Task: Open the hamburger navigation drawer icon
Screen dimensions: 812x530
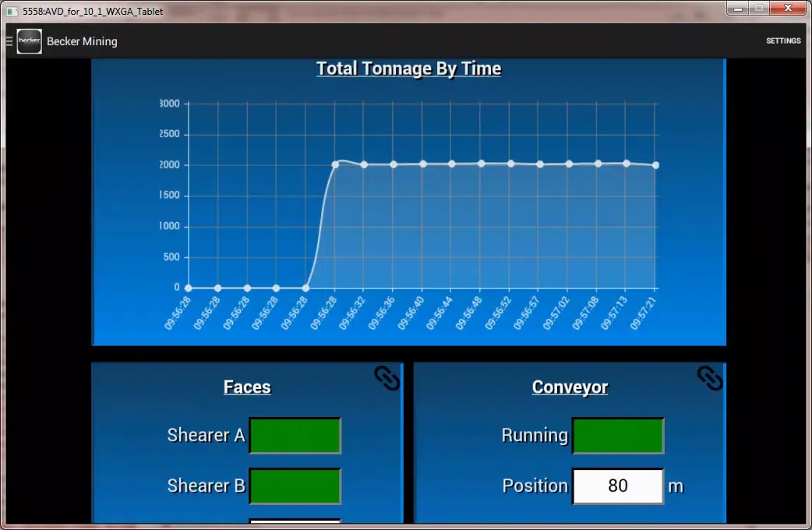Action: pos(9,41)
